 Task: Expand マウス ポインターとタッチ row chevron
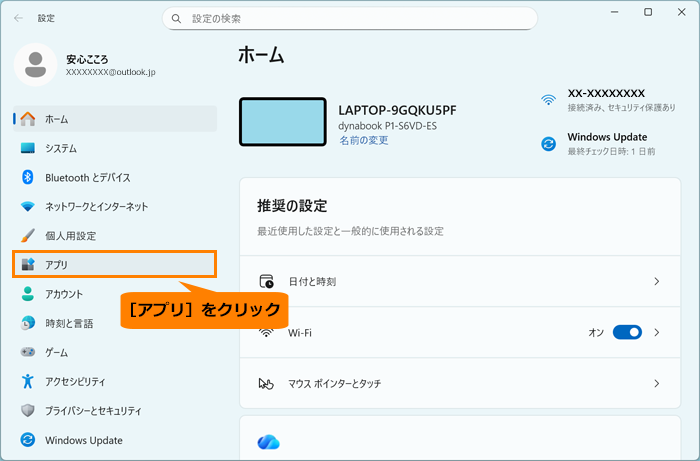657,383
